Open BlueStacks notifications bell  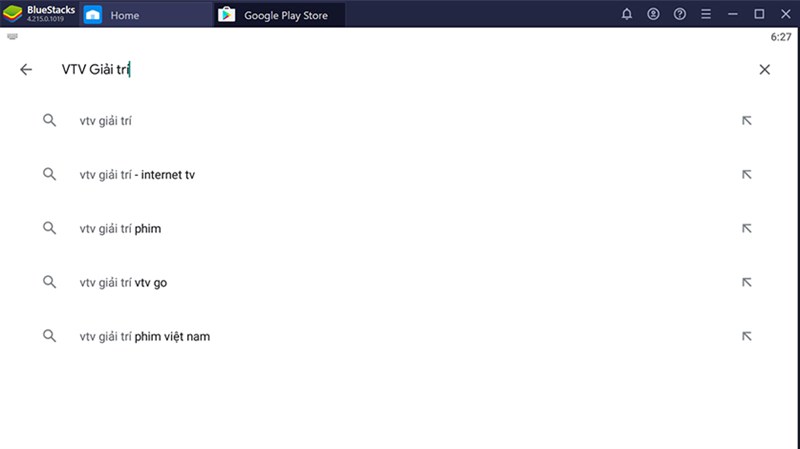click(x=627, y=14)
